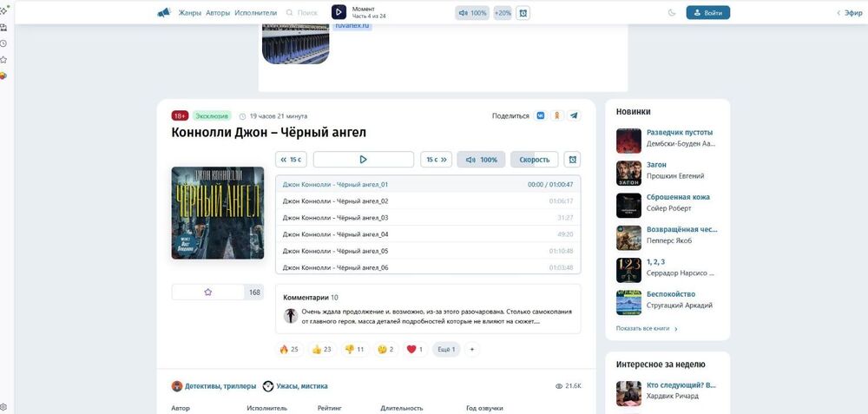Open the sleep timer in the header
This screenshot has height=414, width=868.
point(523,12)
